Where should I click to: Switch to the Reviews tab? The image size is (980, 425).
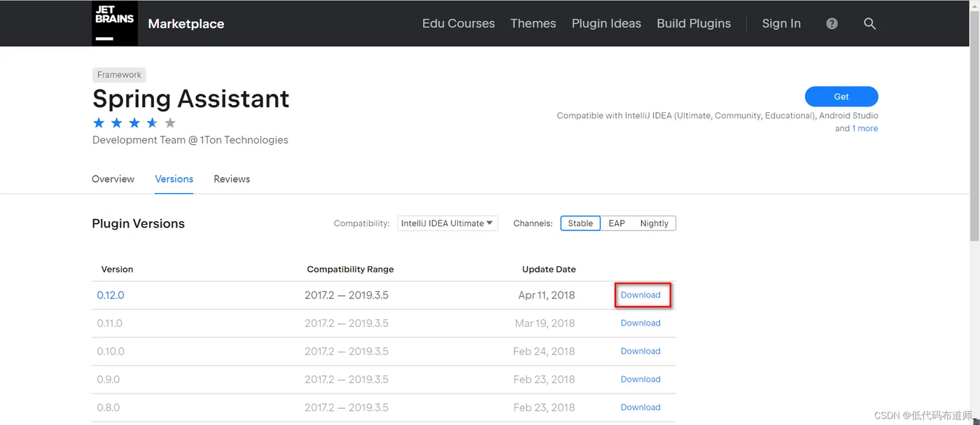click(x=232, y=179)
